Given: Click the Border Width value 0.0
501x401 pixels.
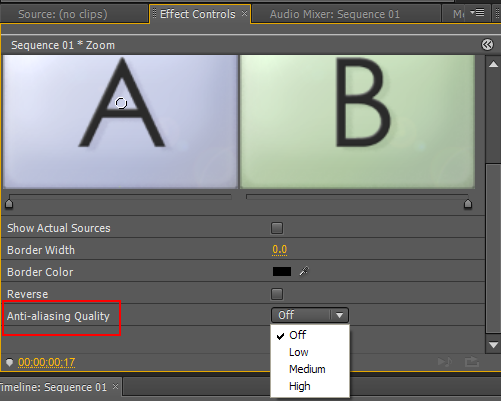Looking at the screenshot, I should [280, 249].
